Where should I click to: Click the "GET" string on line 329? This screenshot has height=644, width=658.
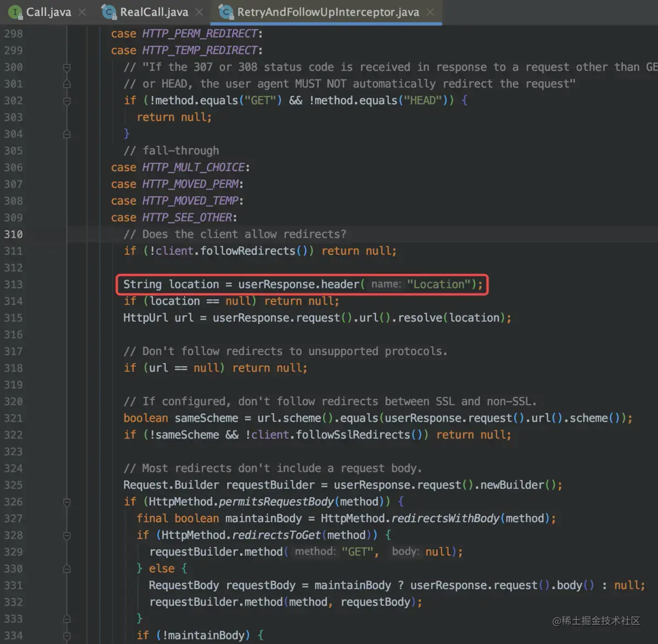[x=357, y=552]
